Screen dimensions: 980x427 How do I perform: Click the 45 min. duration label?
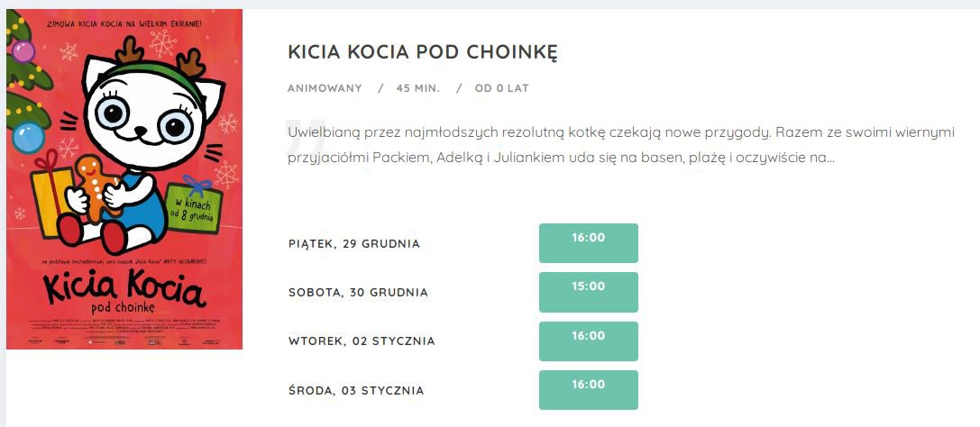418,88
